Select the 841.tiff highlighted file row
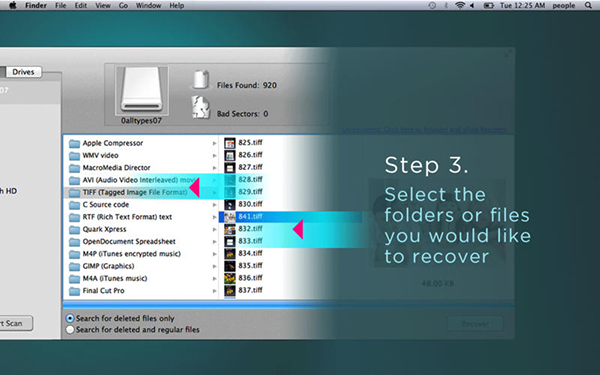Viewport: 600px width, 375px height. pos(290,217)
